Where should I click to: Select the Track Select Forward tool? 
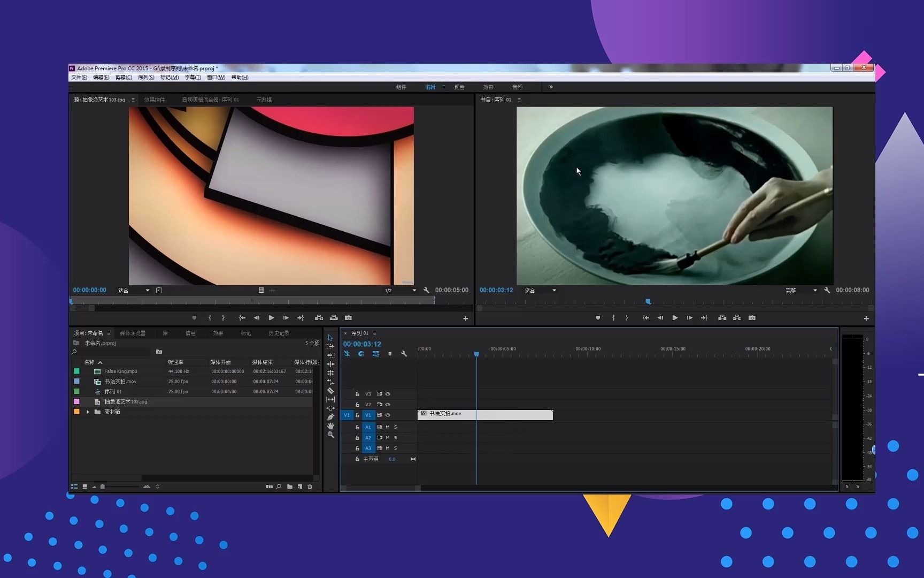[330, 346]
